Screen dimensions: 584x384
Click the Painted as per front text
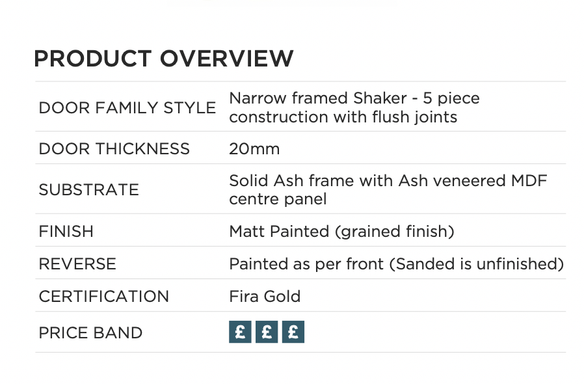(306, 264)
